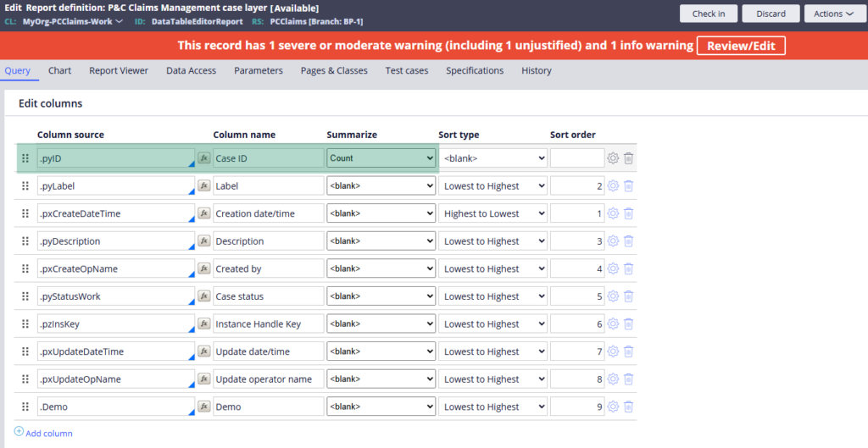Click Sort order field showing 9

pos(577,407)
